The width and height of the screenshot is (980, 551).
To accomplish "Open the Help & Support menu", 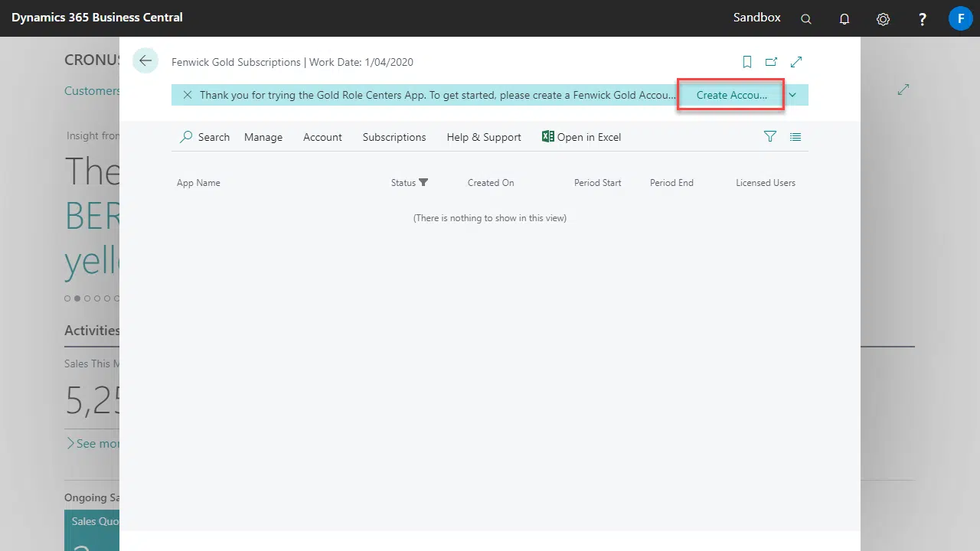I will [x=484, y=137].
